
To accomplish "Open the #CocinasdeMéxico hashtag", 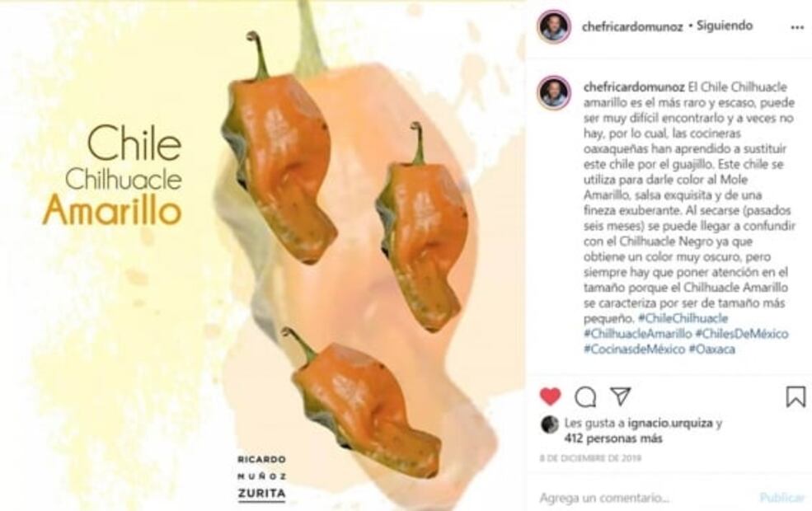I will tap(635, 349).
